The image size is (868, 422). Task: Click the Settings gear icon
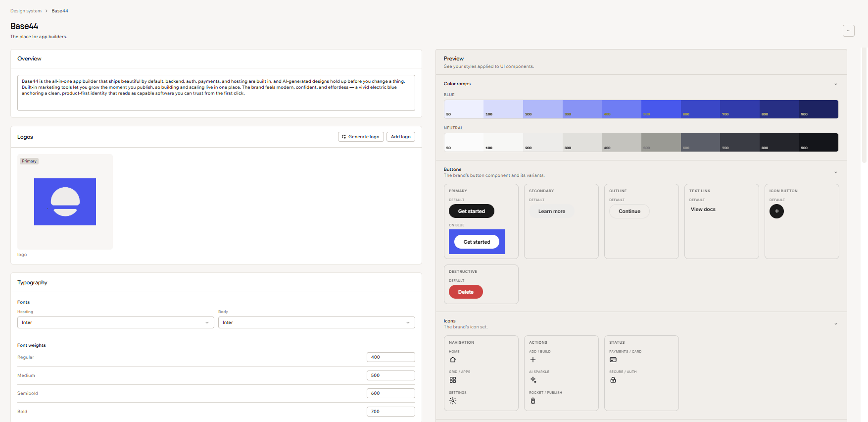(453, 401)
